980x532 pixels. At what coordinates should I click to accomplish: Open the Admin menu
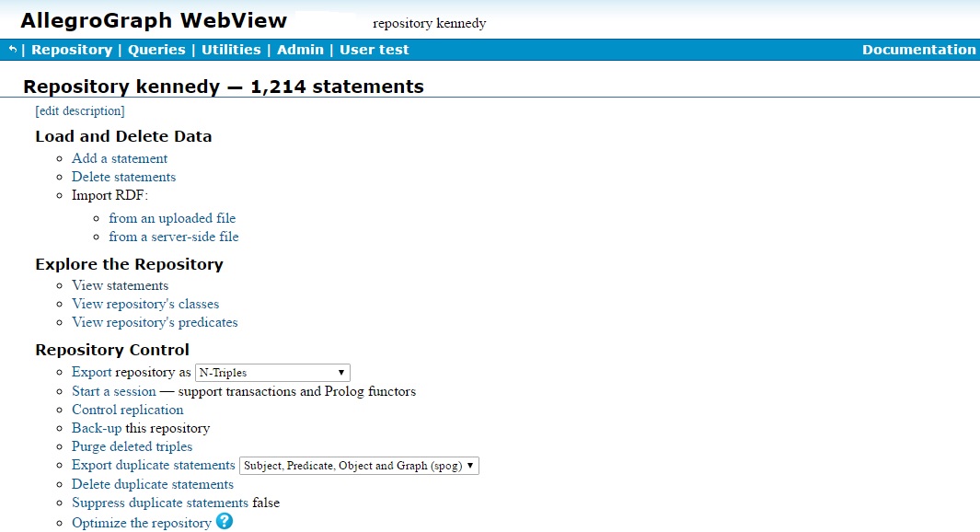pos(300,50)
